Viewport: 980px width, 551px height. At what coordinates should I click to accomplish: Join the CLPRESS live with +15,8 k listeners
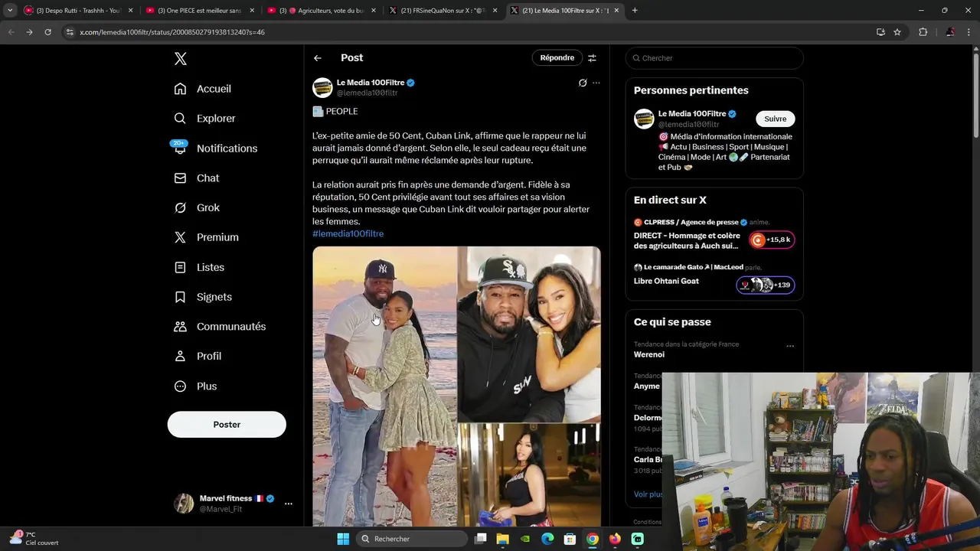pos(771,240)
